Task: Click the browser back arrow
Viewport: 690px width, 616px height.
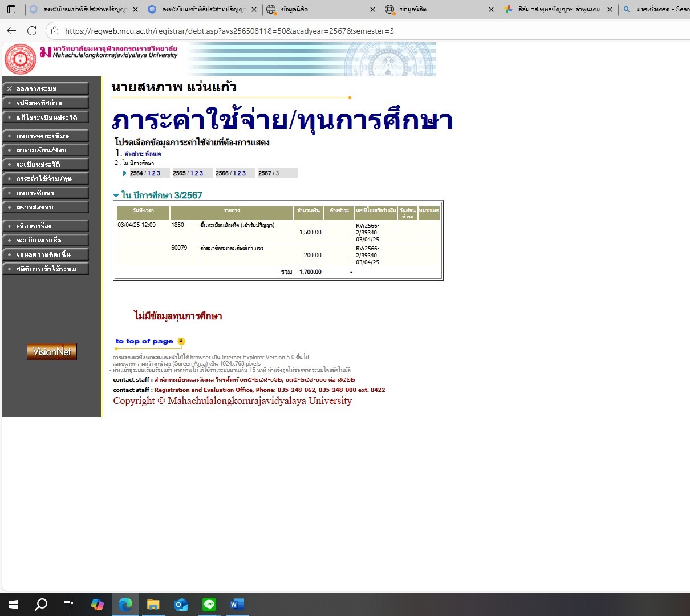Action: click(x=11, y=31)
